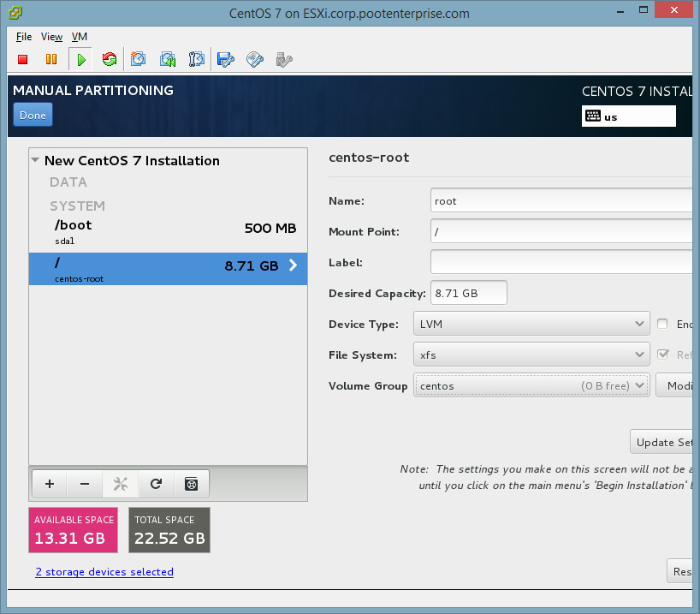
Task: Open the File menu
Action: point(24,37)
